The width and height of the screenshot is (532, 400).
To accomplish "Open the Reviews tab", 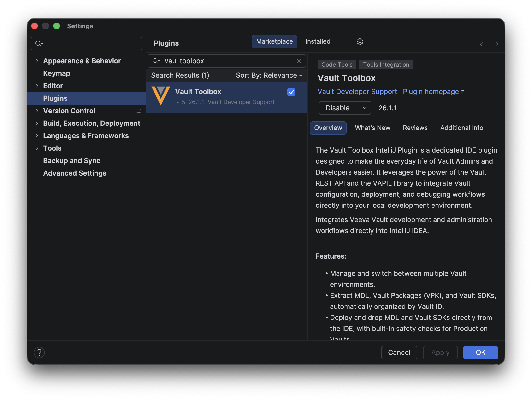I will pos(415,128).
